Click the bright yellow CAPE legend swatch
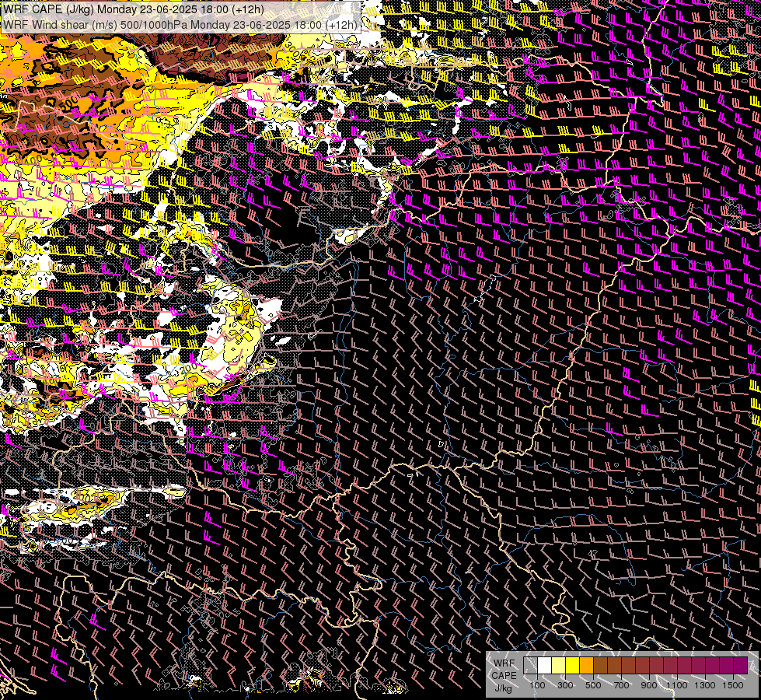 [x=573, y=666]
